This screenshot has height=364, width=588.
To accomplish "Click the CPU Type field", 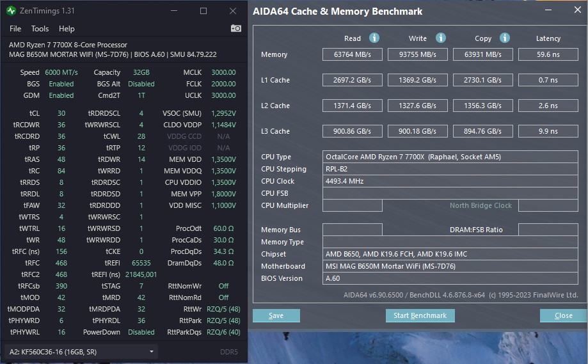I will pos(450,157).
